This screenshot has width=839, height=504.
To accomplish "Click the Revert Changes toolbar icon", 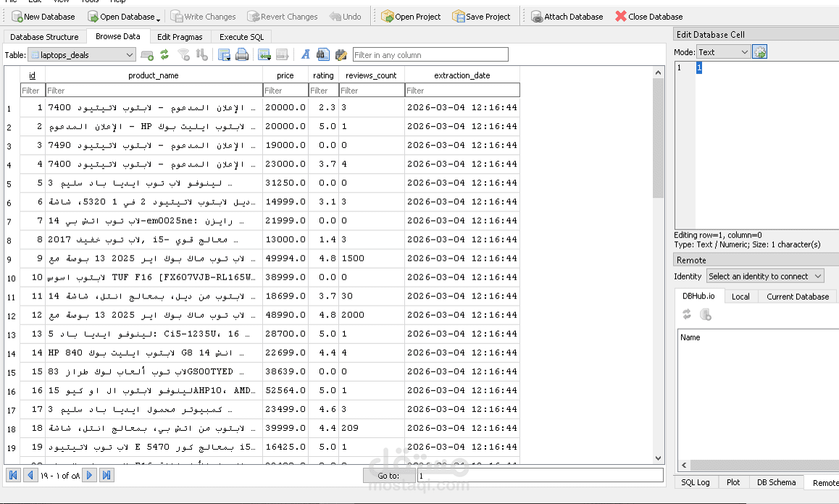I will (x=253, y=17).
